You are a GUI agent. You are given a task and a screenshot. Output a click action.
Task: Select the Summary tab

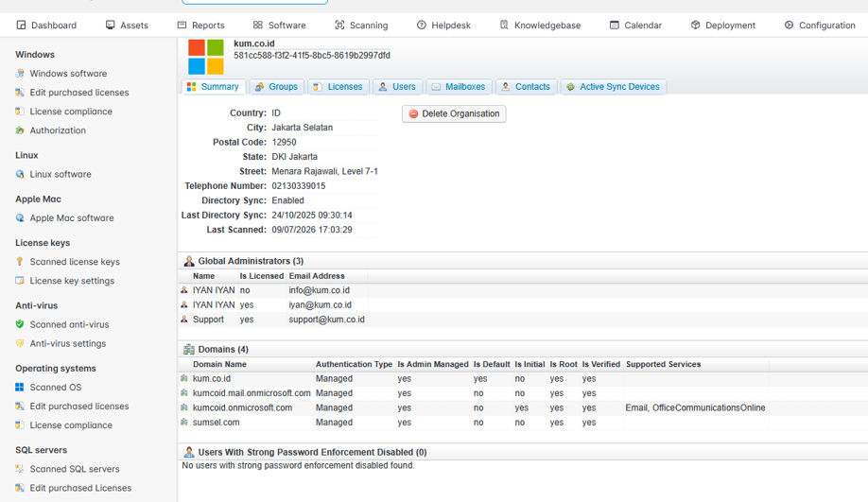213,87
